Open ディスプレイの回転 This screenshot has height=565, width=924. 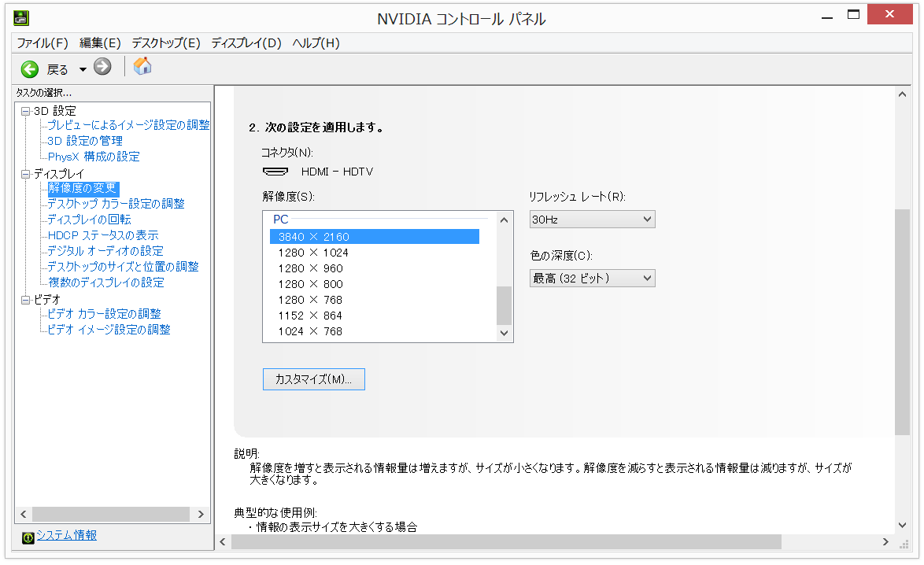(x=89, y=220)
